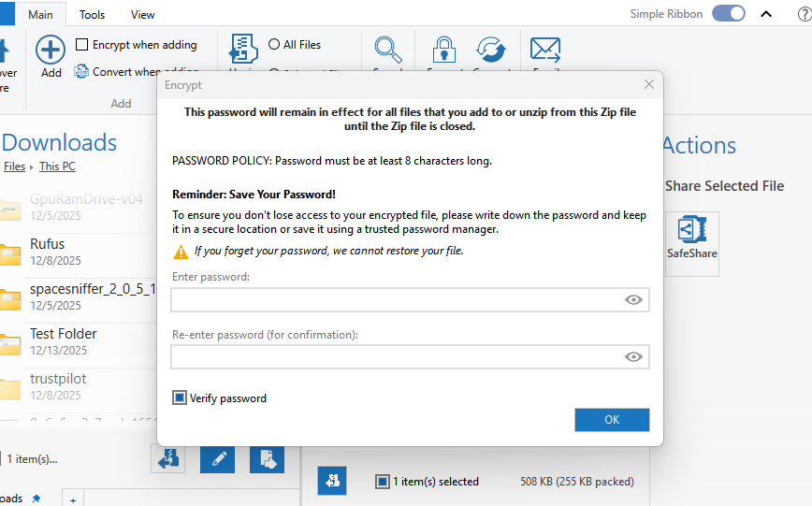Turn off the Simple Ribbon toggle
812x506 pixels.
click(728, 14)
